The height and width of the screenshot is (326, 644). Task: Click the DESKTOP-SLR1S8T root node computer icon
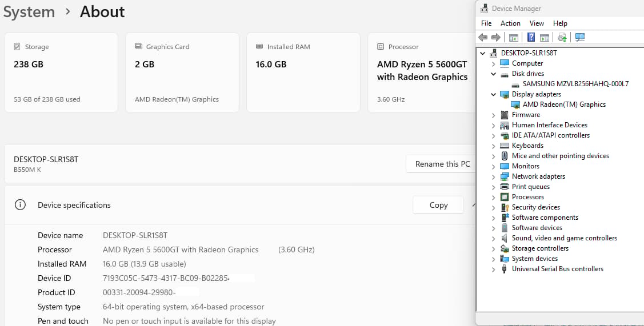click(495, 53)
